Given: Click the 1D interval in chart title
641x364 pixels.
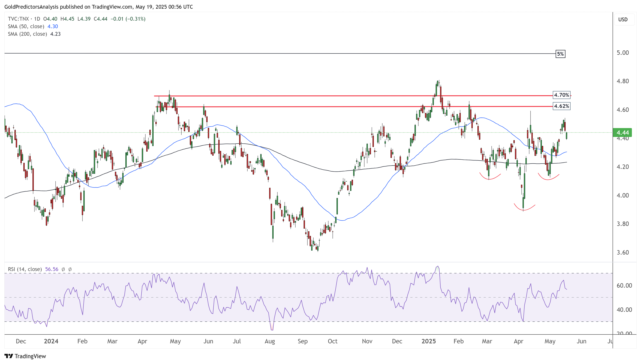Looking at the screenshot, I should point(37,19).
